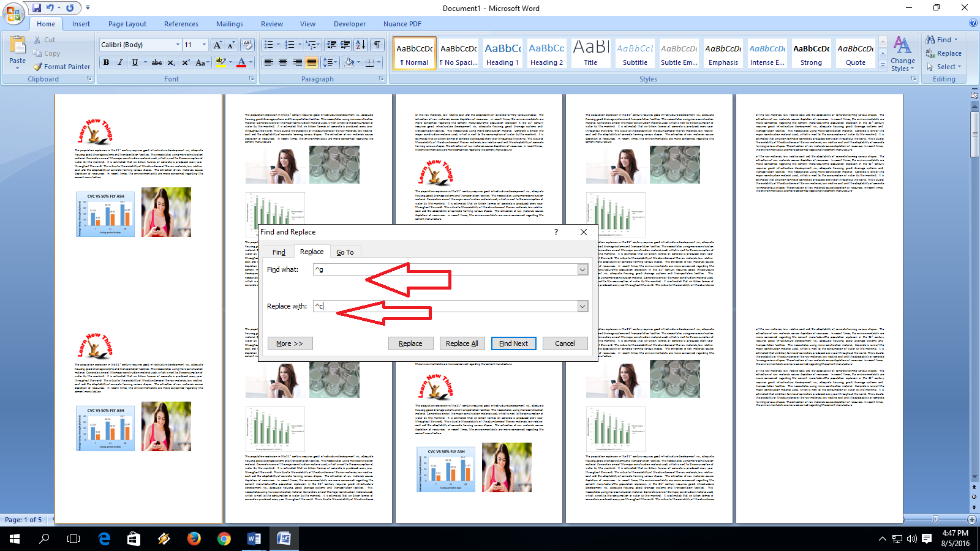Open the Replace with dropdown list
The height and width of the screenshot is (551, 980).
tap(582, 306)
